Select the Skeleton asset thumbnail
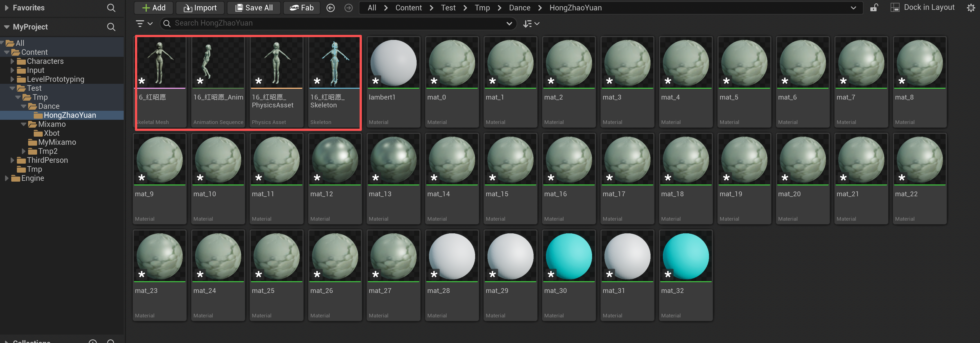Viewport: 980px width, 343px height. [335, 63]
